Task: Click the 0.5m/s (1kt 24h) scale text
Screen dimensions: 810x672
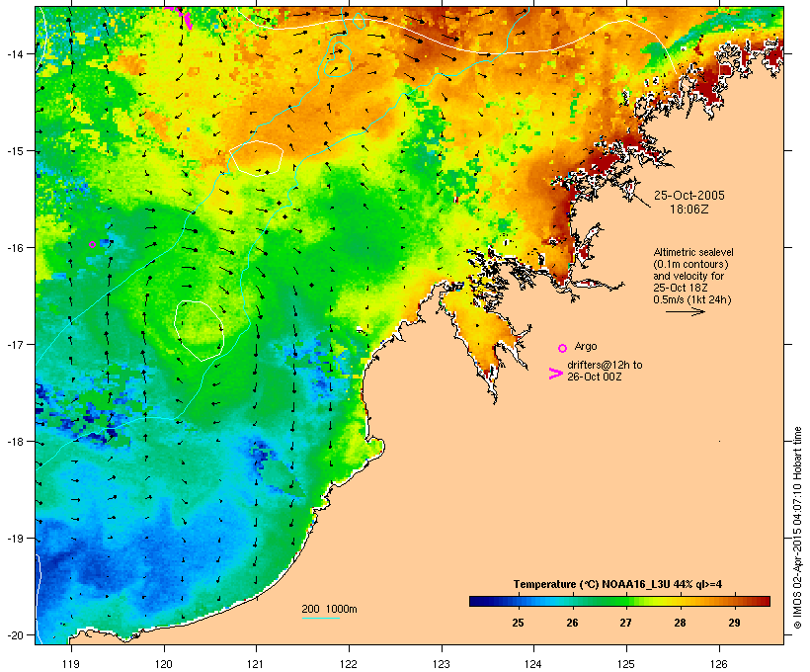Action: [x=692, y=299]
